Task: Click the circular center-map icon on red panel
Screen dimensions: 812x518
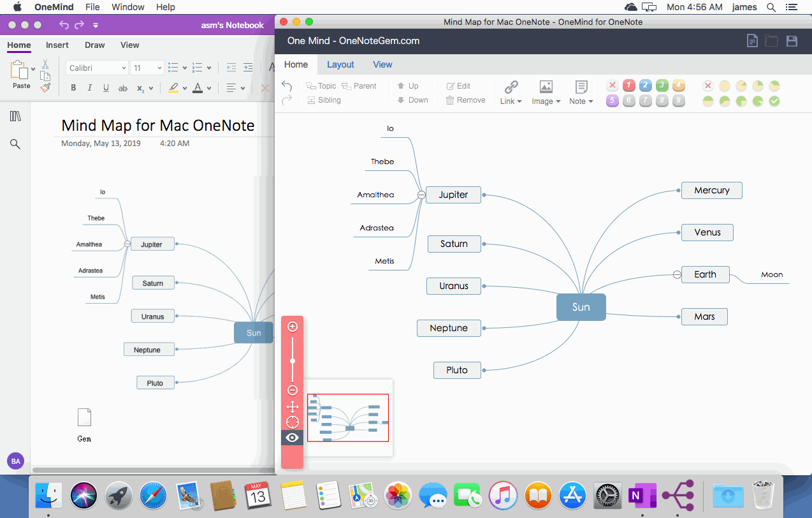Action: point(293,422)
